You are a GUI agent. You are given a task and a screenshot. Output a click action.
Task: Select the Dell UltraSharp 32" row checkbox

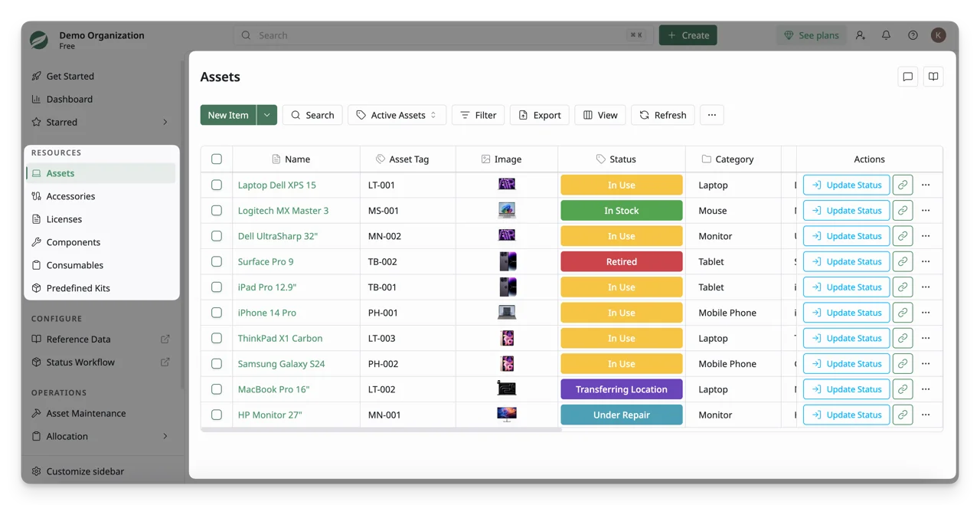coord(217,236)
